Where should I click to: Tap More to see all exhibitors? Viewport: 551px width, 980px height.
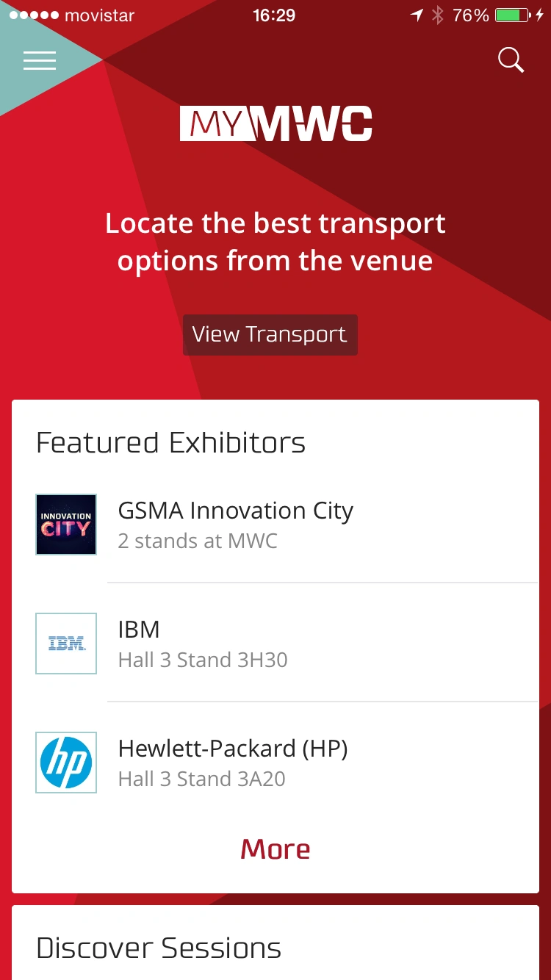(275, 849)
